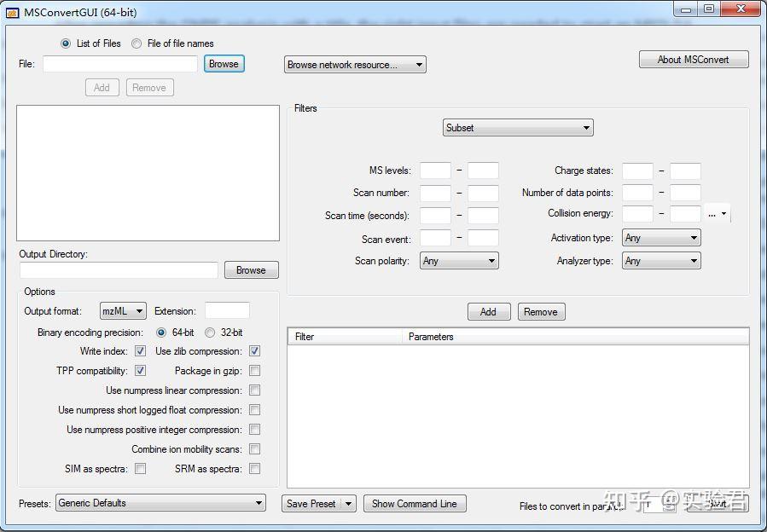Screen dimensions: 767x532
Task: Click the Add button under Filters
Action: [x=489, y=312]
